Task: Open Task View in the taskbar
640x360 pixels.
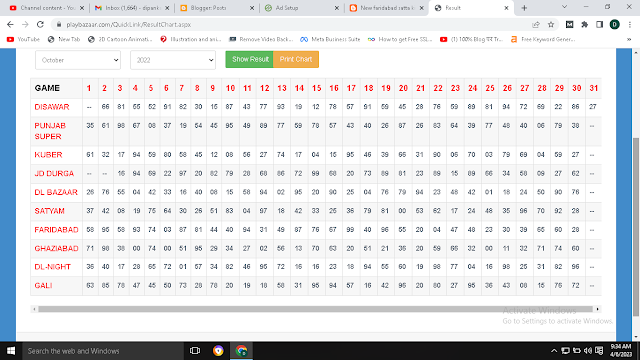Action: click(x=195, y=351)
